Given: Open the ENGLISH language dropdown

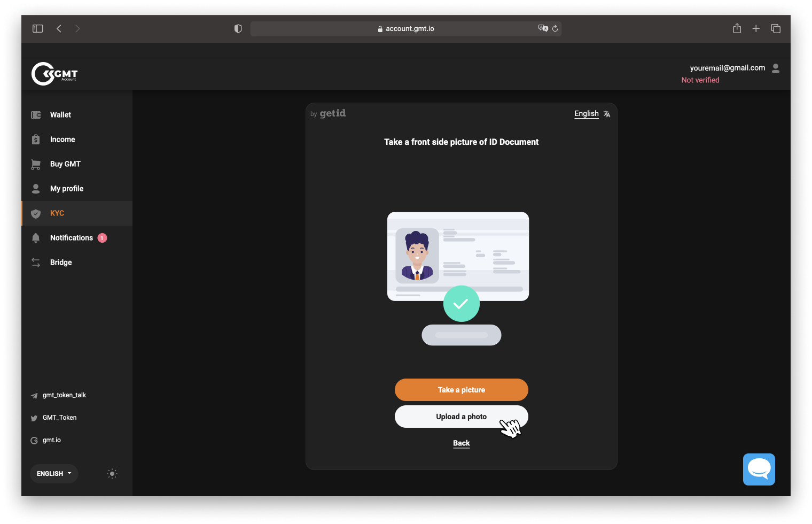Looking at the screenshot, I should [54, 474].
